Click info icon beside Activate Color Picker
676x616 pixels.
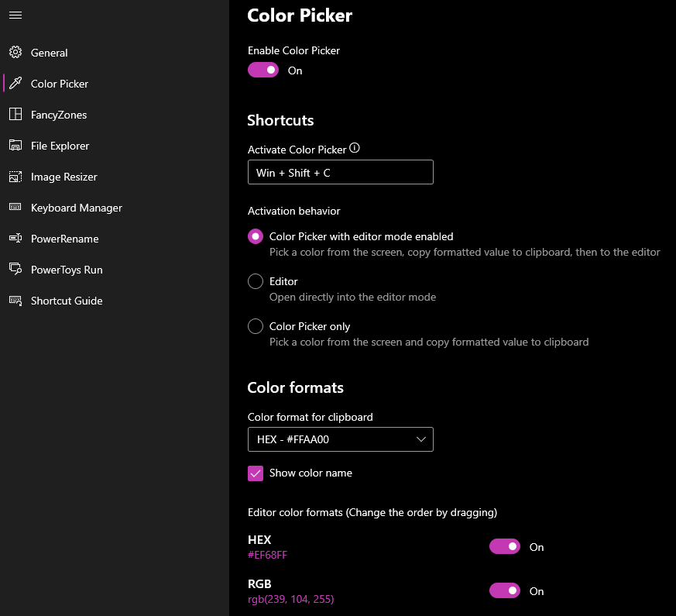355,149
